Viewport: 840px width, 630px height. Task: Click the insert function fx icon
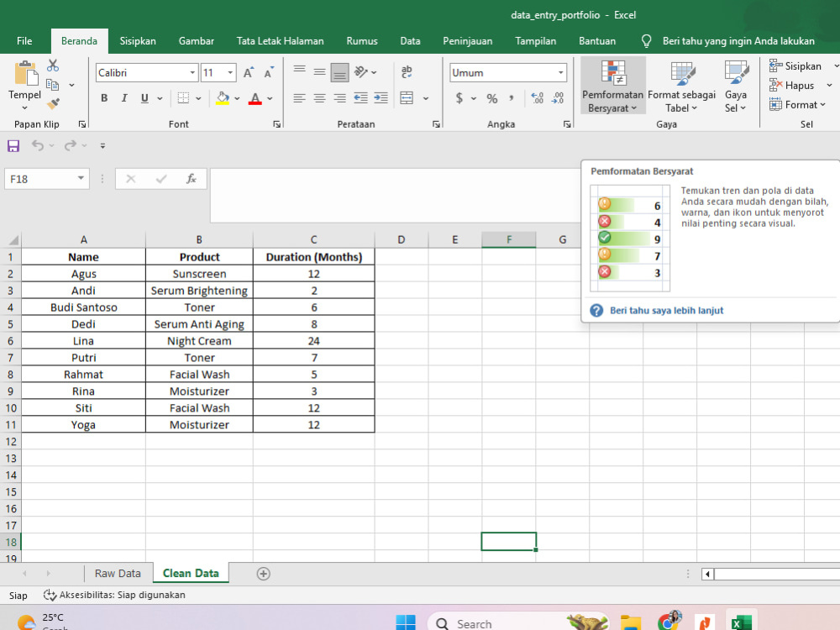click(192, 179)
